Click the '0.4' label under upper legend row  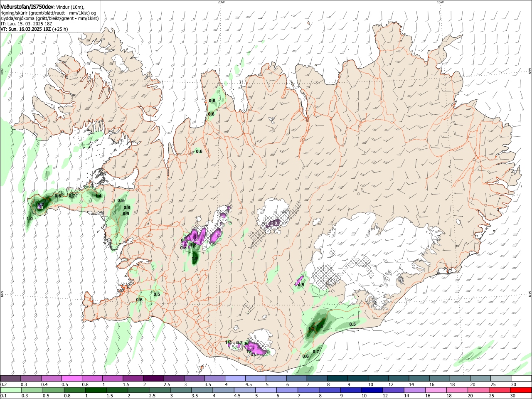tap(44, 384)
